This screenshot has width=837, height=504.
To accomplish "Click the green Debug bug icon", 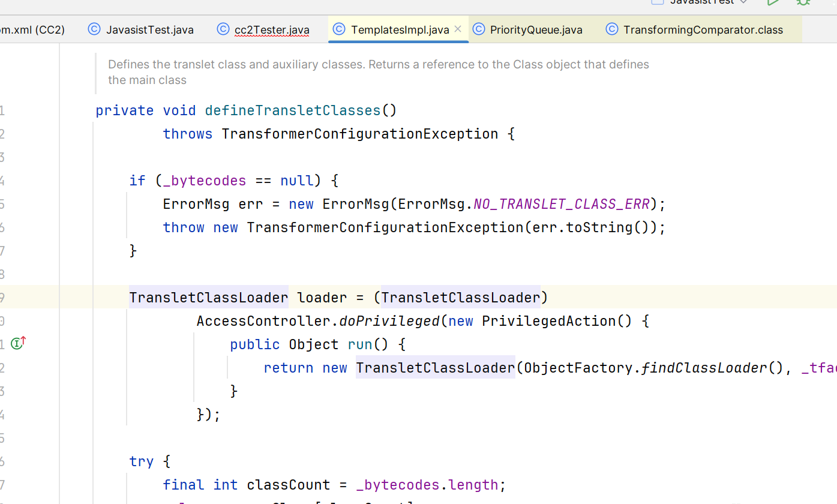I will 803,2.
